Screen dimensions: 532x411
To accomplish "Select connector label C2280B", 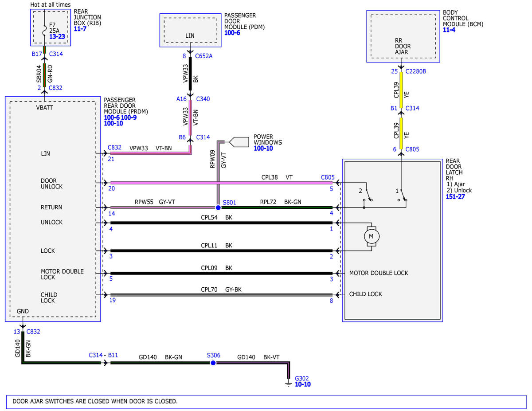I will tap(416, 71).
